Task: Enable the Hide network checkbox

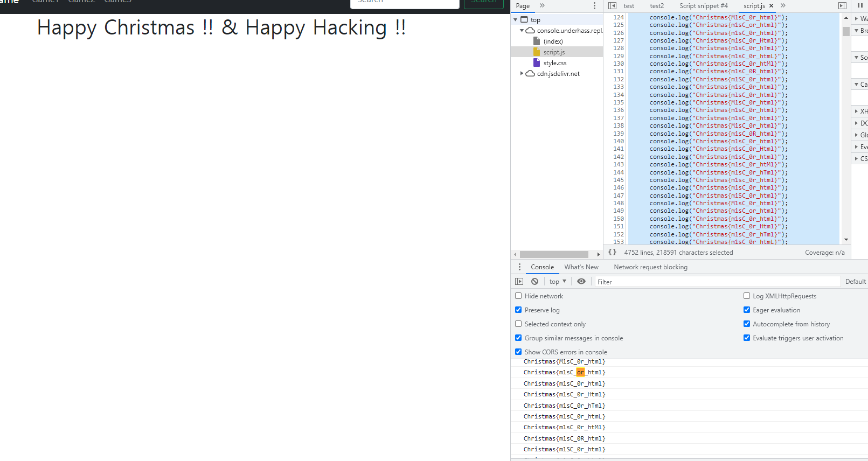Action: click(518, 296)
